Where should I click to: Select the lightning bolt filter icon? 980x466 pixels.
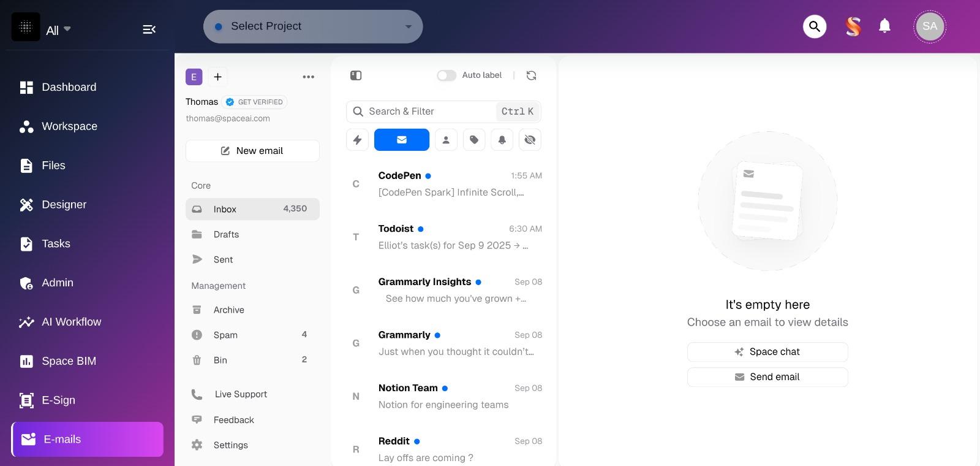358,140
